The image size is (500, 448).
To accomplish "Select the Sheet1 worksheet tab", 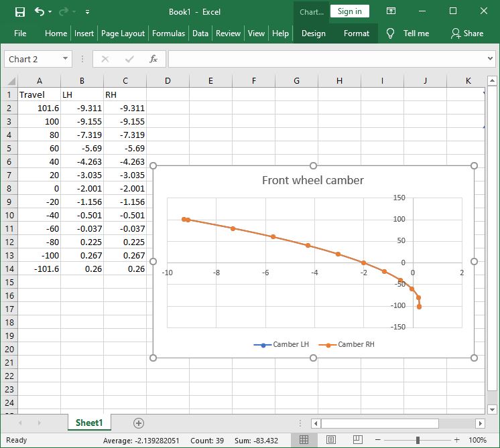I will point(89,423).
